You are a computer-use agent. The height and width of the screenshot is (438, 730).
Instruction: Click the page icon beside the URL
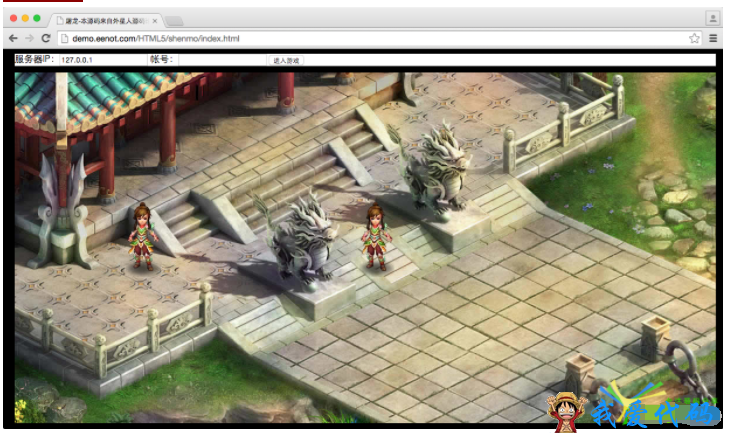pyautogui.click(x=65, y=39)
